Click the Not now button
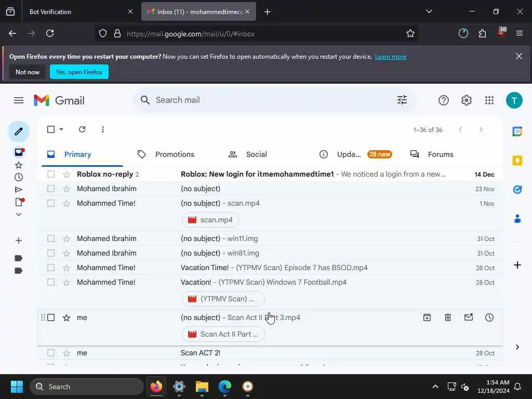Image resolution: width=532 pixels, height=399 pixels. coord(28,72)
